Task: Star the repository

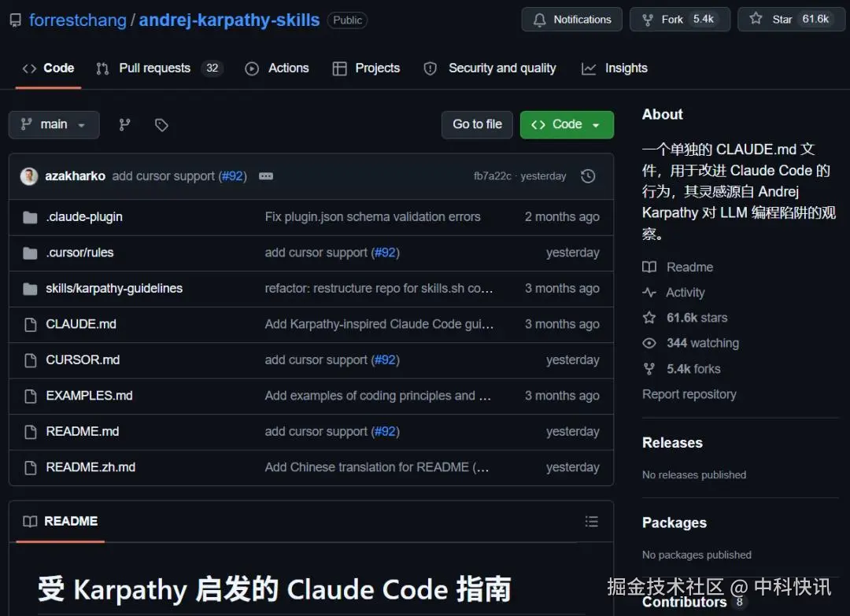Action: [x=791, y=20]
